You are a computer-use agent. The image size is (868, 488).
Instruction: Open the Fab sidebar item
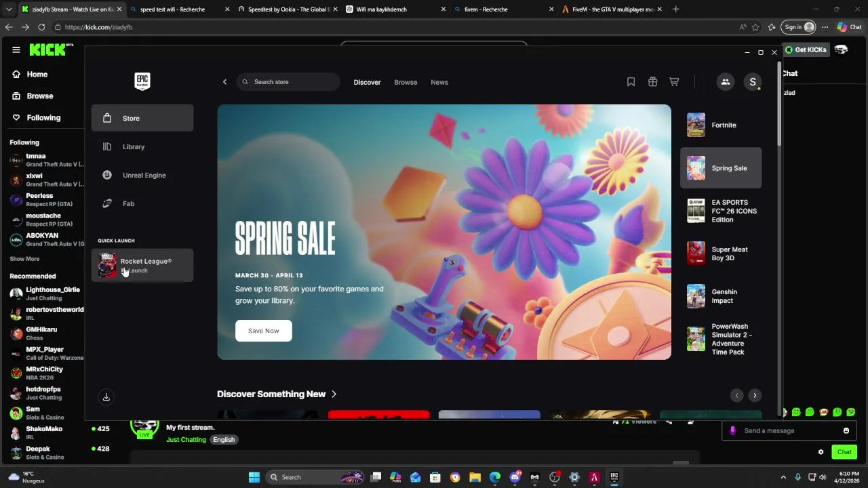pos(142,203)
